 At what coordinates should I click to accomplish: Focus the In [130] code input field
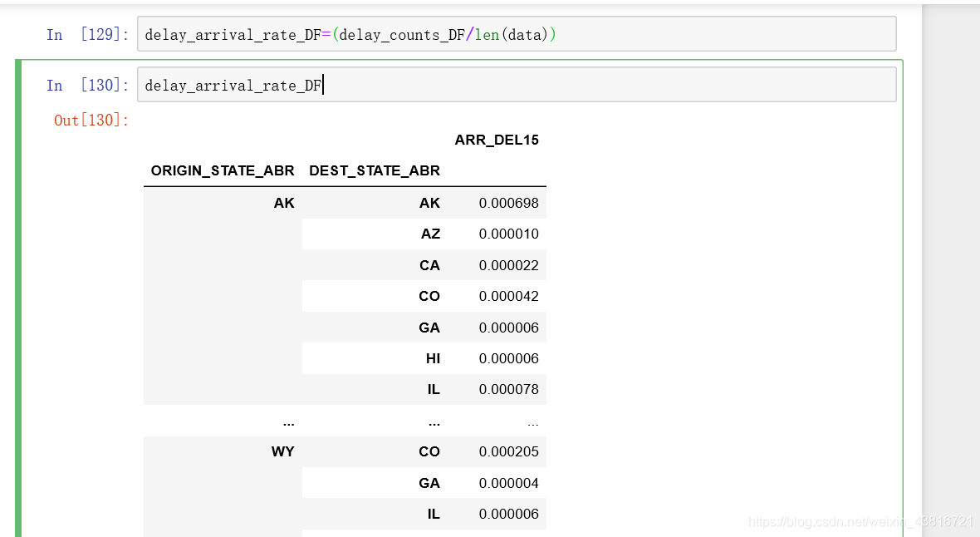pyautogui.click(x=517, y=85)
